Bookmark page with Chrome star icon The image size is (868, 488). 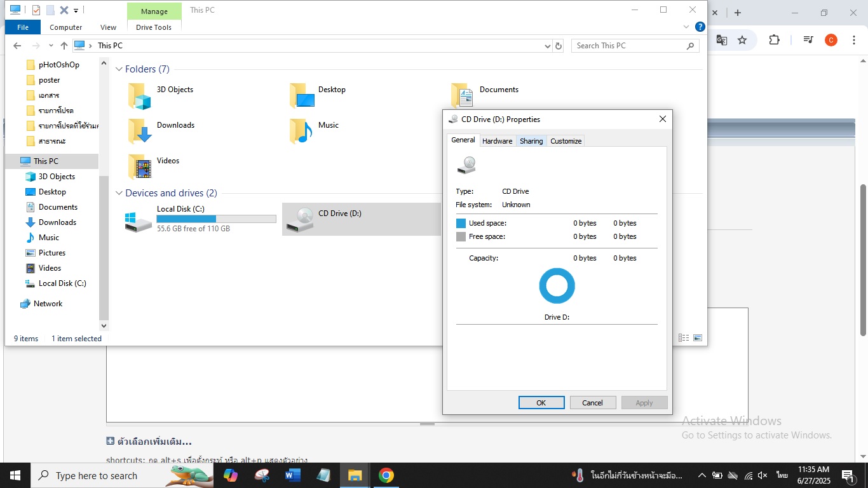tap(742, 39)
